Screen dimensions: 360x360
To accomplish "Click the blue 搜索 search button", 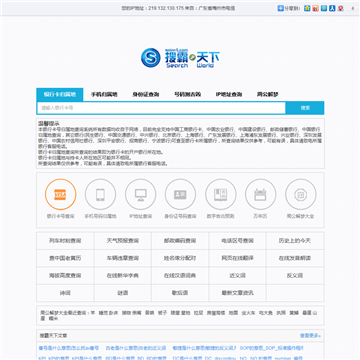I will [305, 108].
